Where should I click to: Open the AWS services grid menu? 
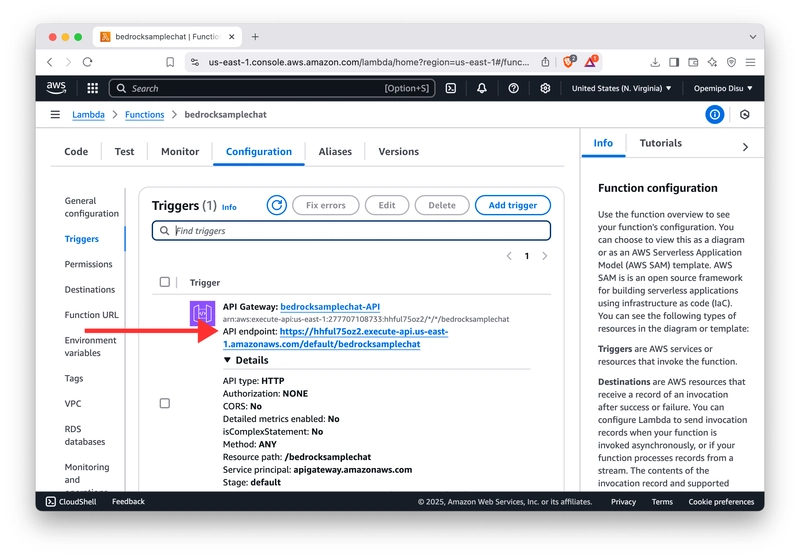[92, 88]
